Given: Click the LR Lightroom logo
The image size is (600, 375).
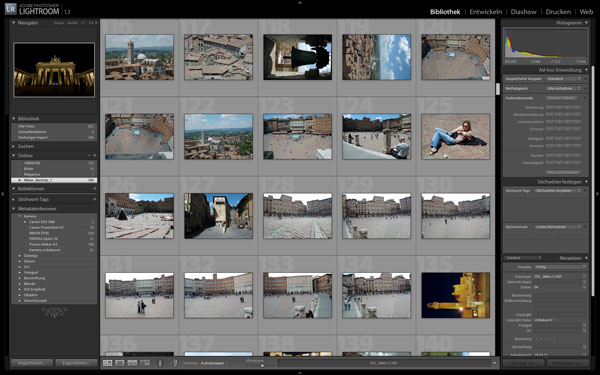Looking at the screenshot, I should pos(11,9).
